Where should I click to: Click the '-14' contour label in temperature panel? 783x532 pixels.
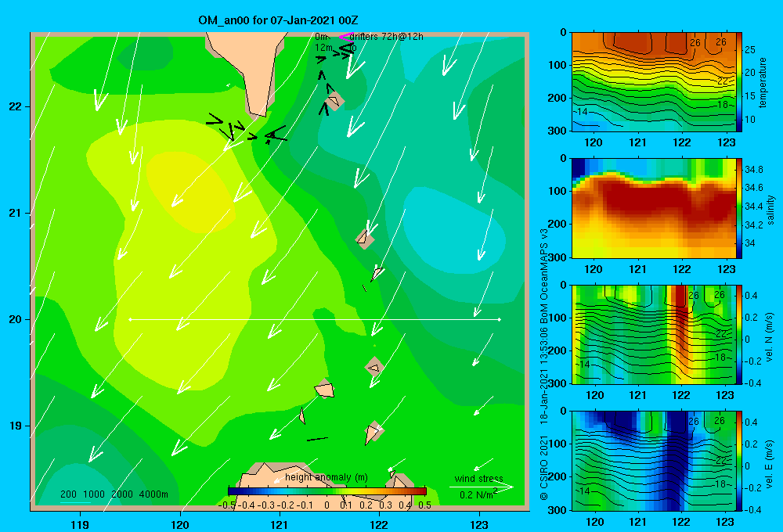pyautogui.click(x=581, y=112)
